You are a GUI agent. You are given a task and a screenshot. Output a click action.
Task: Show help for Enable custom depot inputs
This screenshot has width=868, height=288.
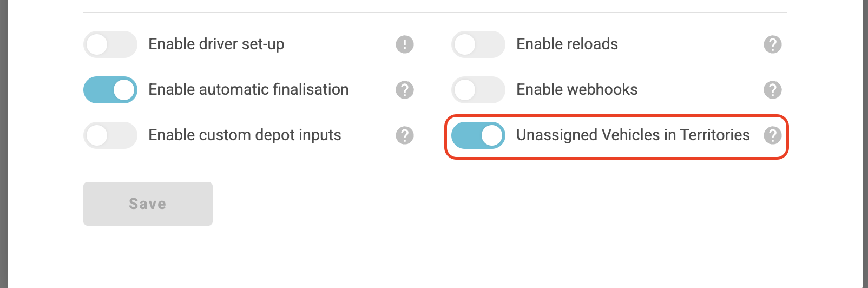click(x=405, y=135)
